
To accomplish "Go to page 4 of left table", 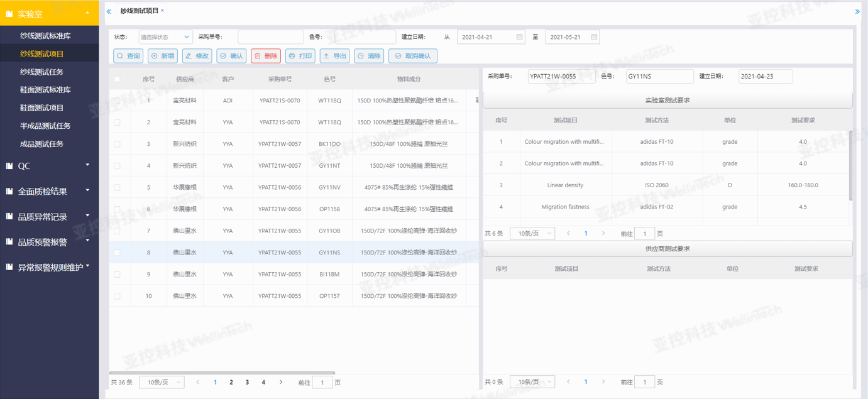I will click(263, 382).
